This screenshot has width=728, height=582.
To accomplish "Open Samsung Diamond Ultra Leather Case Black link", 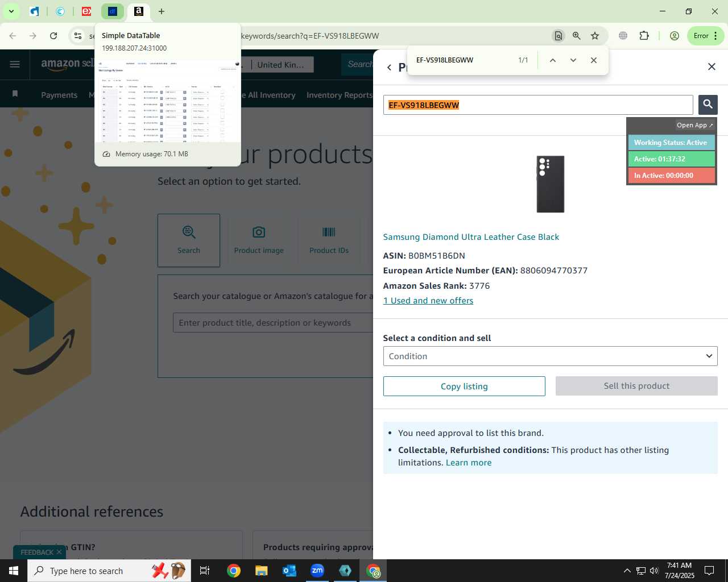I will point(471,237).
